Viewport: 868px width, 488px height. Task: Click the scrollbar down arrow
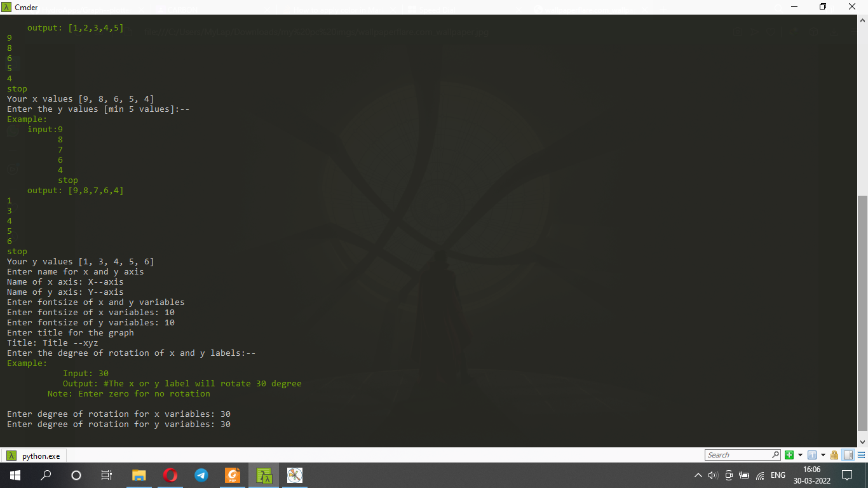click(x=862, y=441)
